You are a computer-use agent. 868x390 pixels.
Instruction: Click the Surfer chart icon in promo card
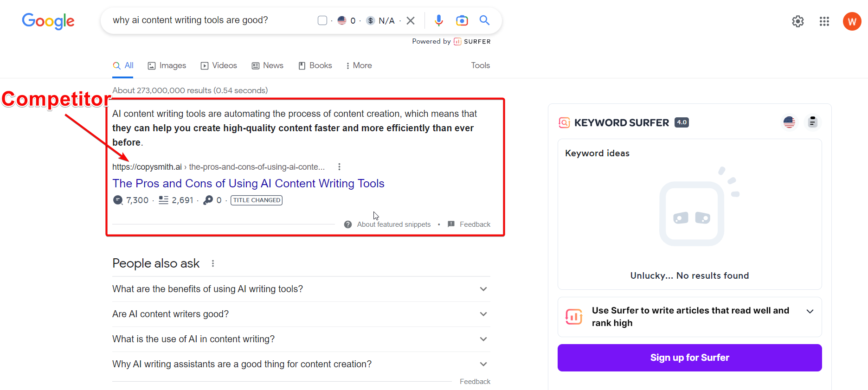pyautogui.click(x=574, y=317)
